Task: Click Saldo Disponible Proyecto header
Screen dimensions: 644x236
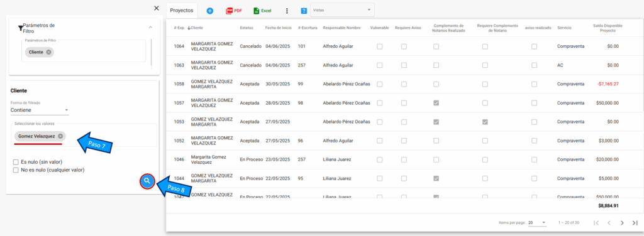Action: coord(608,28)
